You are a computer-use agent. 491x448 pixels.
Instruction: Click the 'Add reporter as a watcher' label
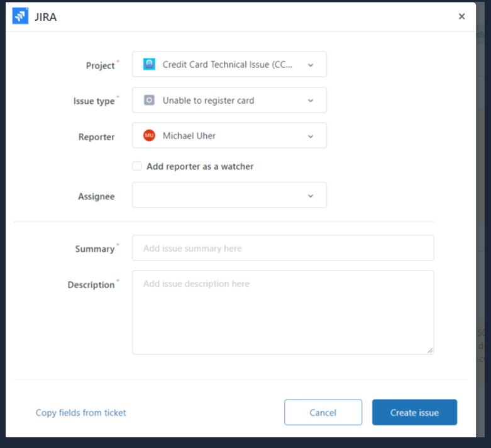pos(200,167)
